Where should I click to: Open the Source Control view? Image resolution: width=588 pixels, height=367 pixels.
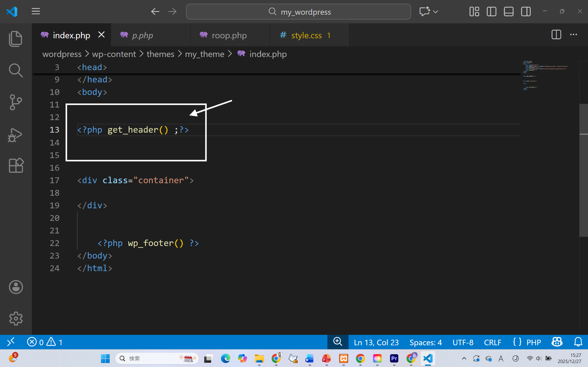point(16,102)
